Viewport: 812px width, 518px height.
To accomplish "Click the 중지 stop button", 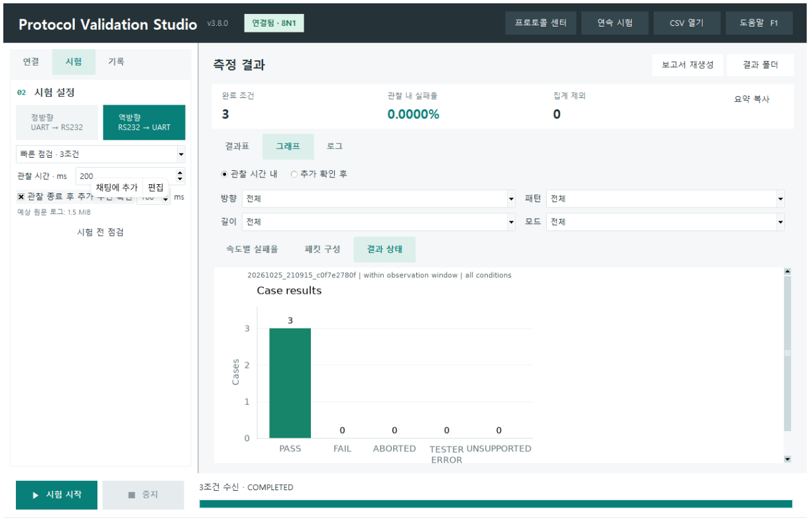I will tap(143, 495).
